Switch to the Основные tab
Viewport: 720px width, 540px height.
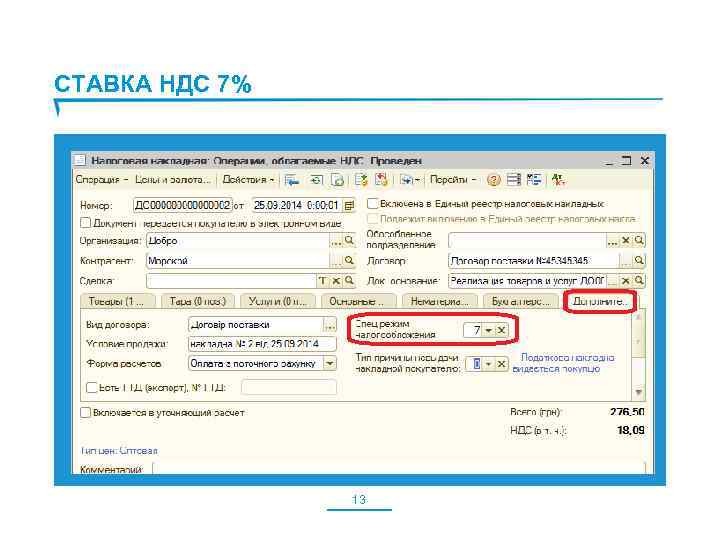click(358, 301)
